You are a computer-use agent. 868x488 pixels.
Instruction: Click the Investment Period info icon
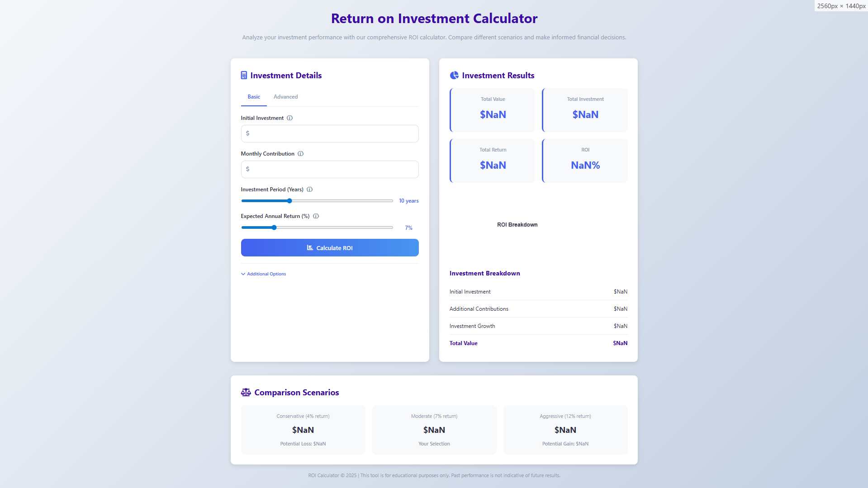(x=310, y=190)
